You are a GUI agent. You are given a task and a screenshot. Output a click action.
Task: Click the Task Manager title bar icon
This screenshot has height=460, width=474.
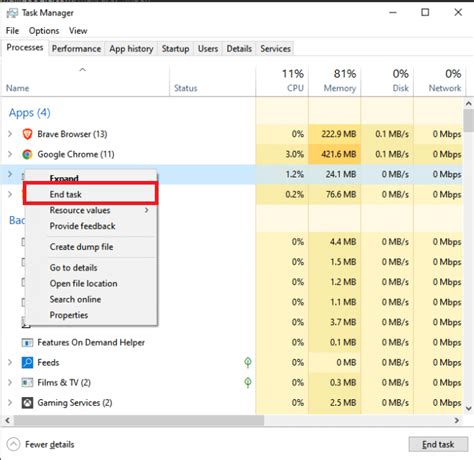click(x=12, y=13)
